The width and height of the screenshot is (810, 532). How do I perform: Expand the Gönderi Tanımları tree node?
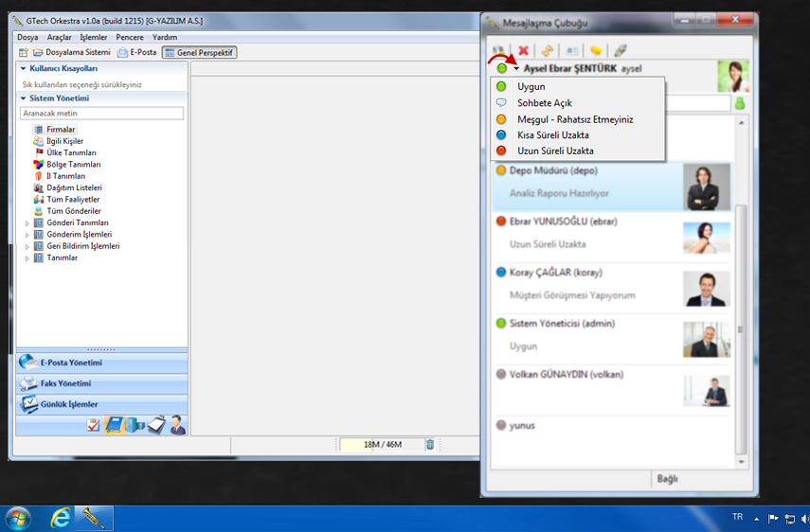click(x=27, y=223)
